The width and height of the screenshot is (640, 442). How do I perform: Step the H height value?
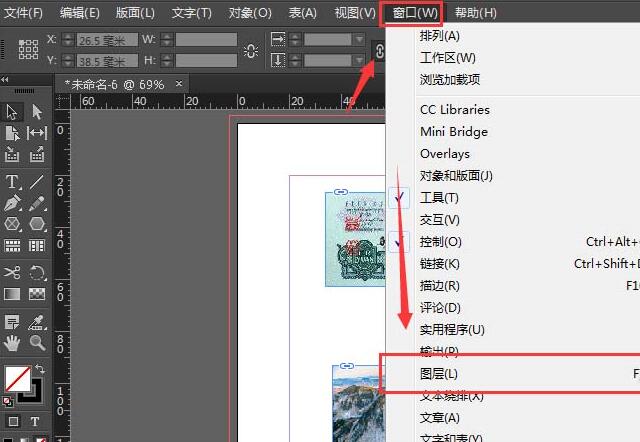pyautogui.click(x=167, y=61)
